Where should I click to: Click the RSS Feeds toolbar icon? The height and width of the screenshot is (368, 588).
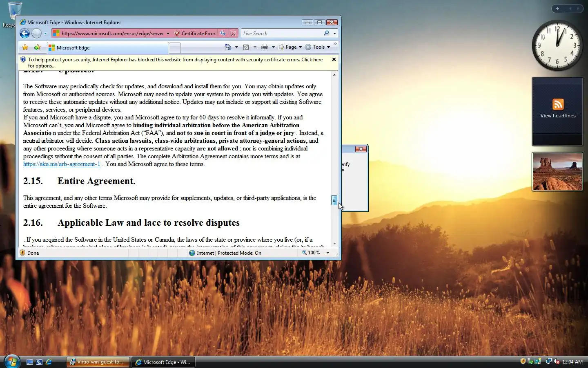point(246,47)
